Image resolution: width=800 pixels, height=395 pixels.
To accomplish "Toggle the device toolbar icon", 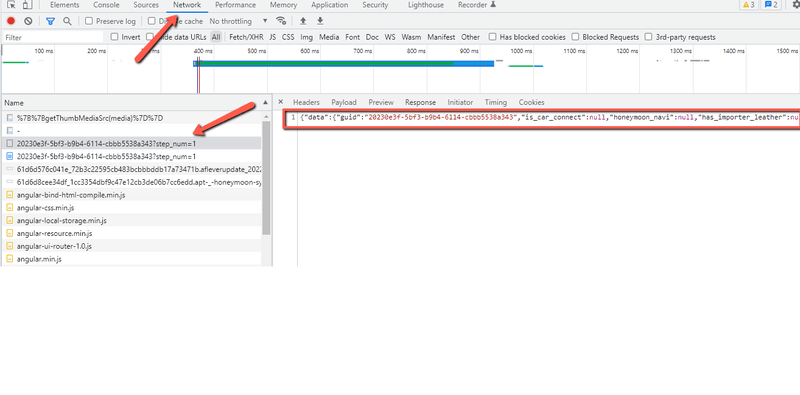I will 27,5.
